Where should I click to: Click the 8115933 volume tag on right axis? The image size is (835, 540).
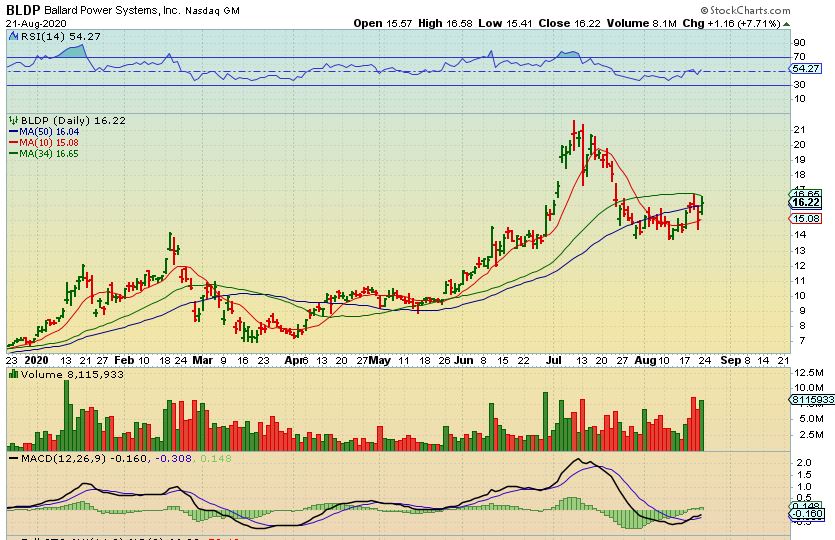[x=812, y=400]
